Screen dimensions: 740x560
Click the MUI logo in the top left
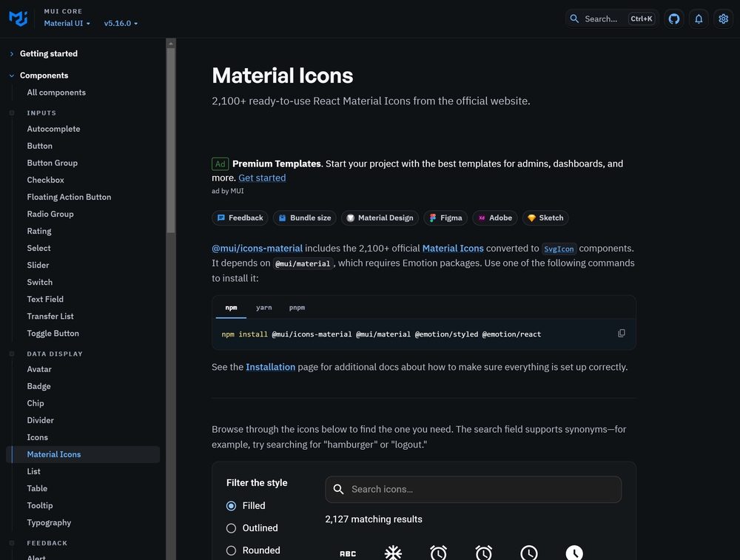[x=18, y=18]
